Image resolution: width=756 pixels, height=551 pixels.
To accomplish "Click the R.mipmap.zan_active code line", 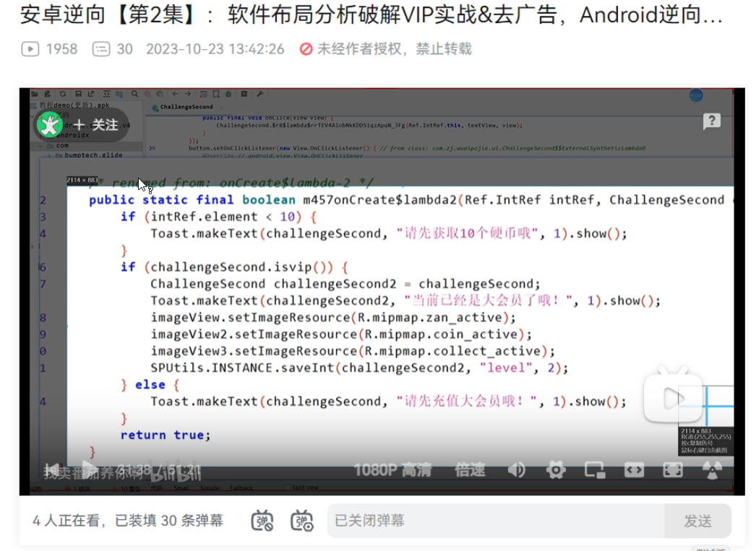I will tap(332, 318).
